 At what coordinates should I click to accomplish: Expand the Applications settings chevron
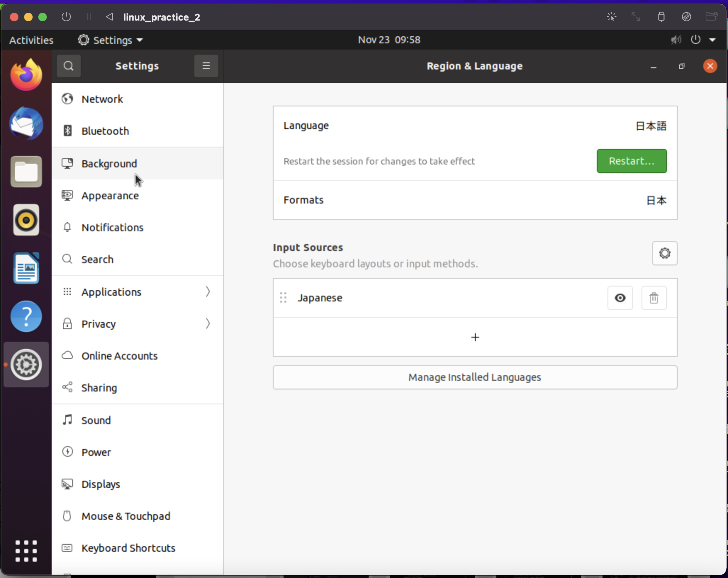(208, 292)
